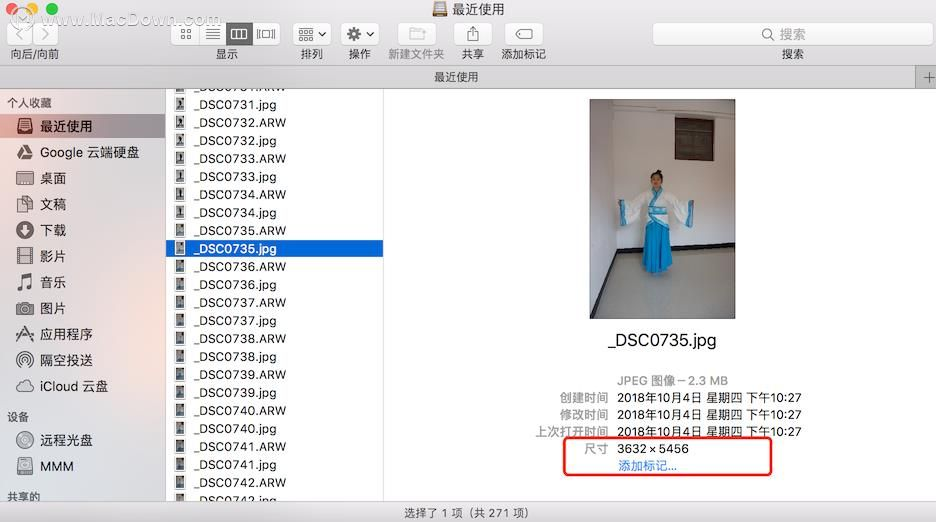936x522 pixels.
Task: Click the _DSC0735.jpg preview thumbnail
Action: (x=663, y=209)
